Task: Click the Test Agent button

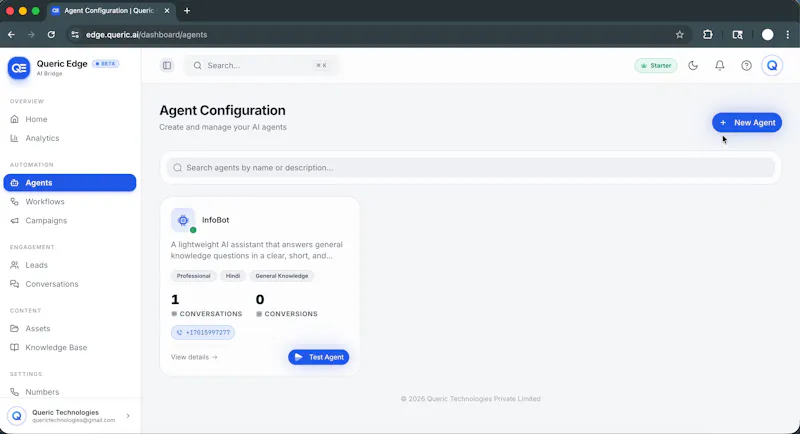Action: pyautogui.click(x=318, y=357)
